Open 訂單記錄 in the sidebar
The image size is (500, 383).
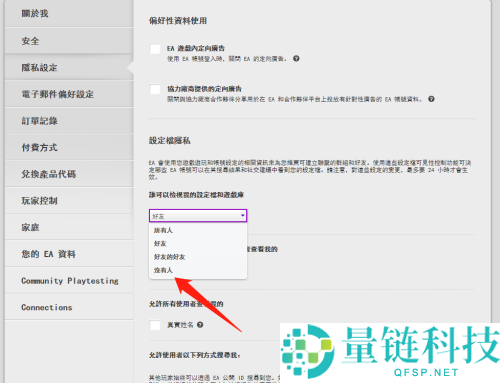click(69, 121)
